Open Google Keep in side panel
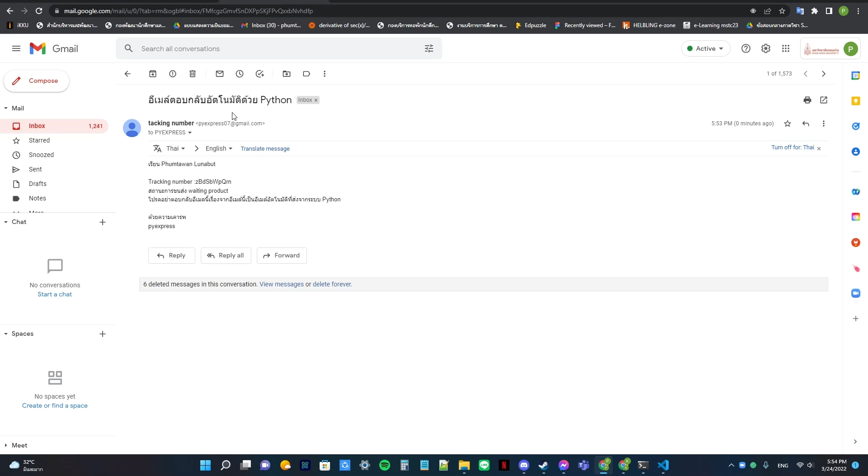 [856, 101]
